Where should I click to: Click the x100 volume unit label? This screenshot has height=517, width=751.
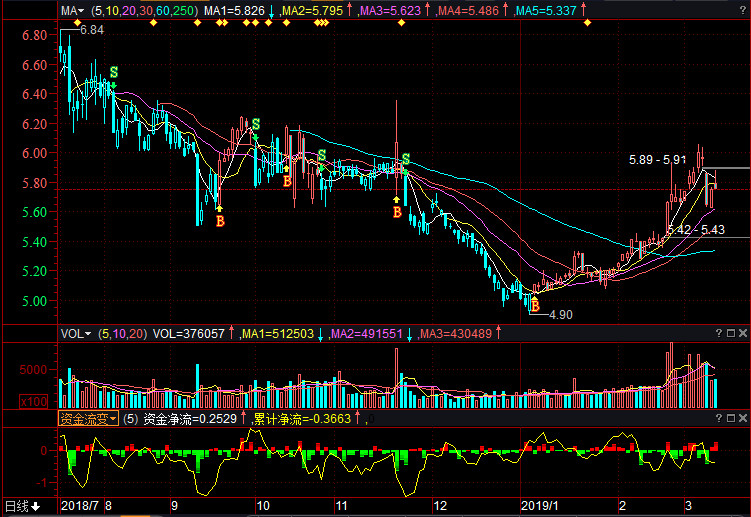tap(35, 400)
